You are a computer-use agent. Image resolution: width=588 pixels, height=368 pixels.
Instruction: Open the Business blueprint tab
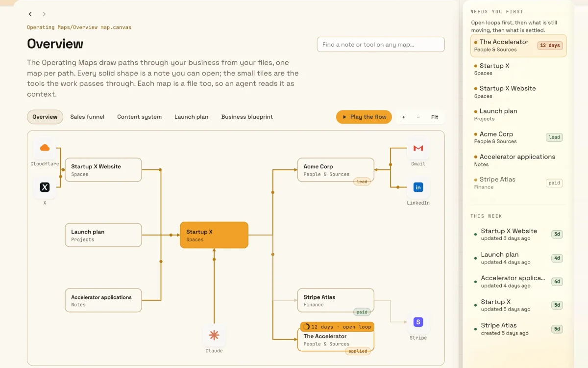tap(247, 117)
